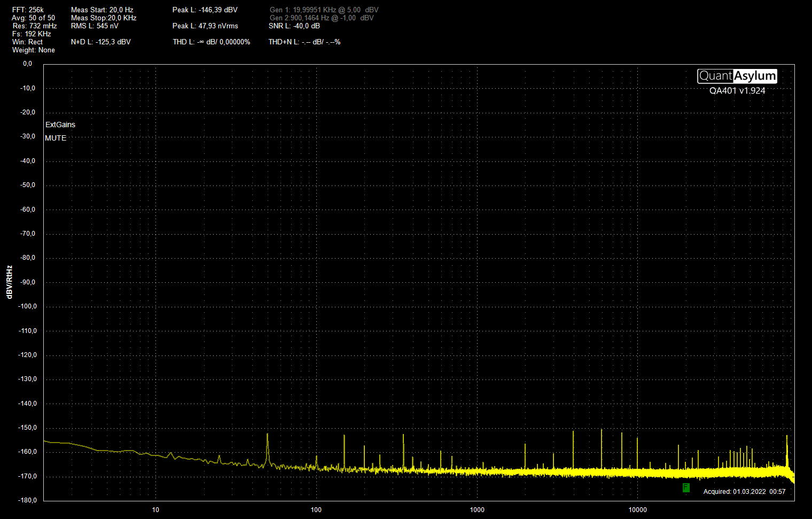Click the '-50,0' Y-axis tick label

(28, 185)
